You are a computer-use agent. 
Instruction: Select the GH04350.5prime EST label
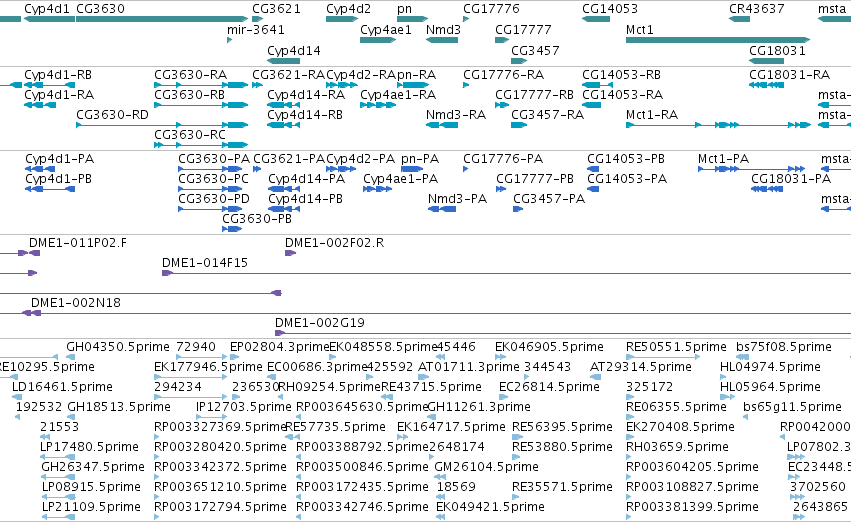(x=118, y=346)
